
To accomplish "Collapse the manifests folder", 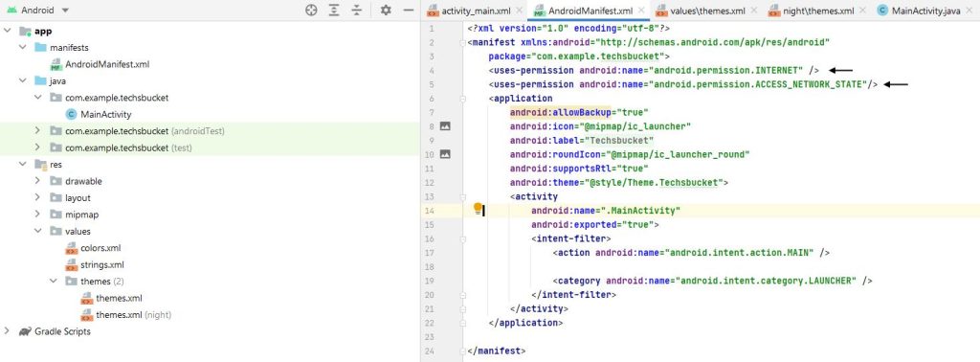I will pyautogui.click(x=23, y=48).
